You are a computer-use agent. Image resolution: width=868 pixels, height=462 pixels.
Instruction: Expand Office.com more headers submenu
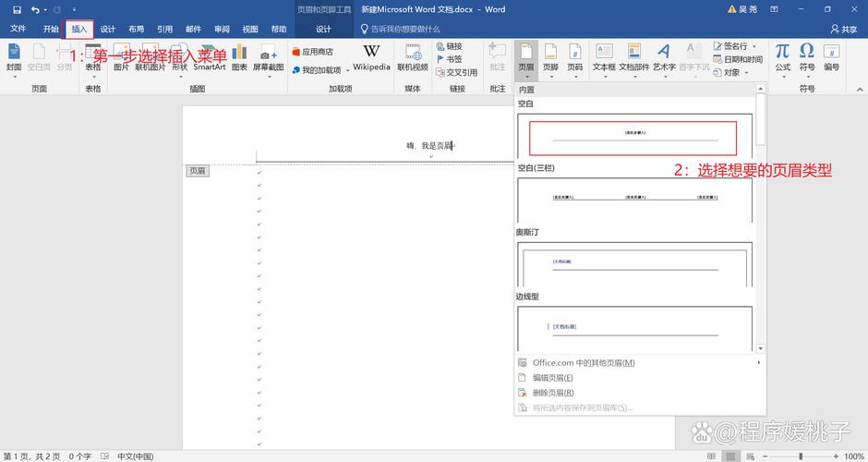(759, 363)
